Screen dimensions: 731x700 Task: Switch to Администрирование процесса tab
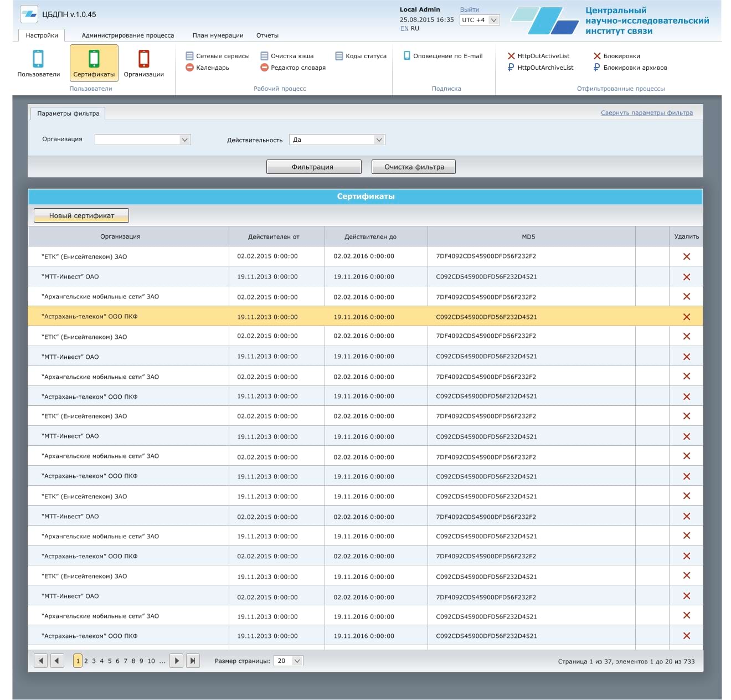127,35
